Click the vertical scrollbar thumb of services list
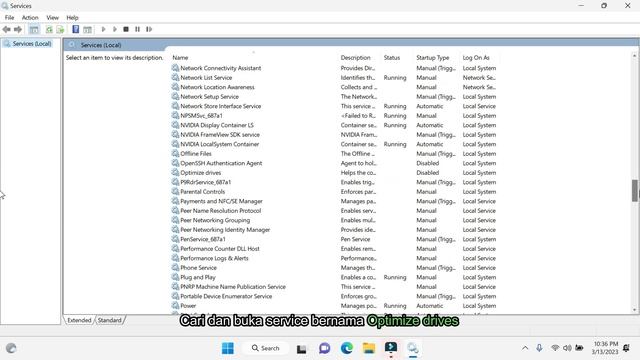The width and height of the screenshot is (640, 360). tap(635, 190)
